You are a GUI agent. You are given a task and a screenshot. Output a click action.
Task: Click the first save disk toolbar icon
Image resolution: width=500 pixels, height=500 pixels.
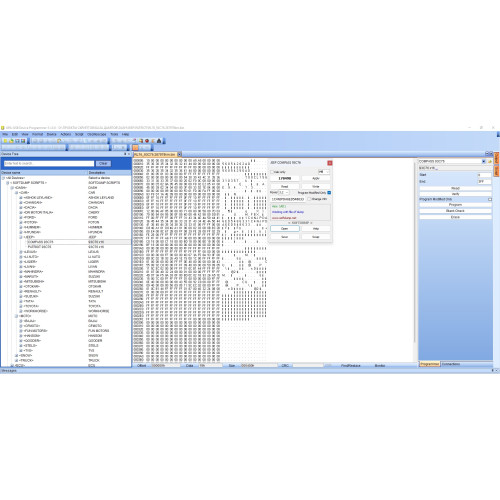pos(17,141)
